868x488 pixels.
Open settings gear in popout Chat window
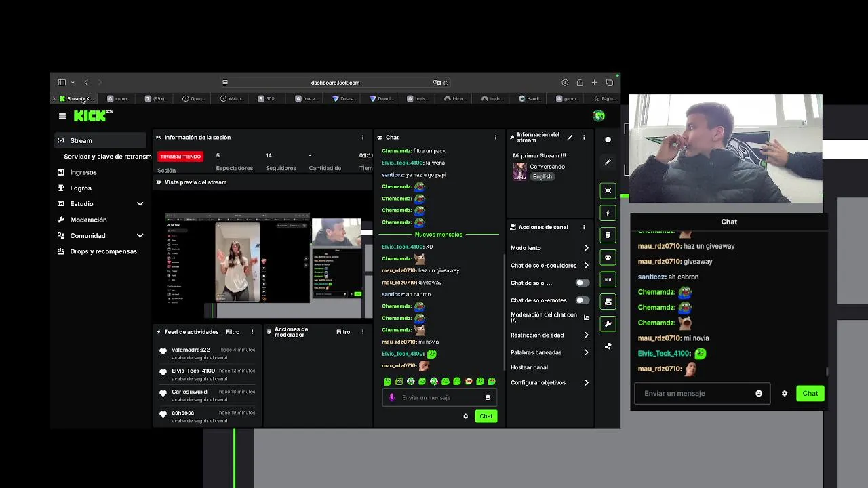785,394
